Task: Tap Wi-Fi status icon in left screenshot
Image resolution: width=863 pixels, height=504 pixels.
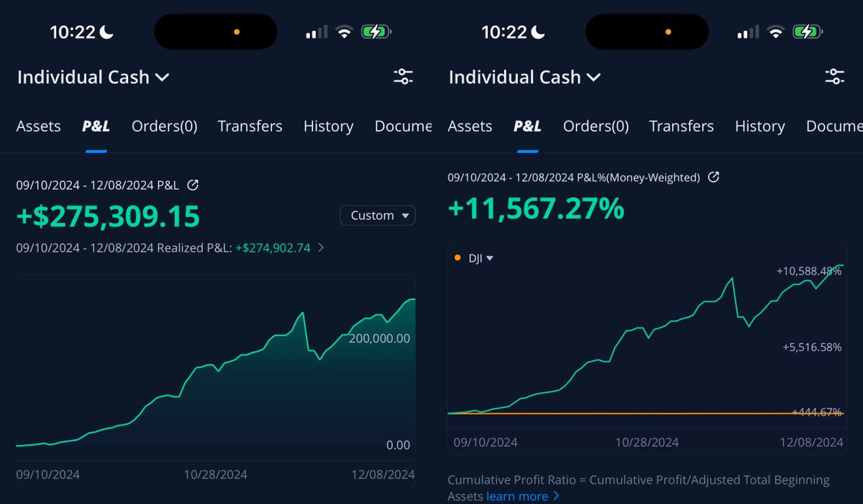Action: coord(344,32)
